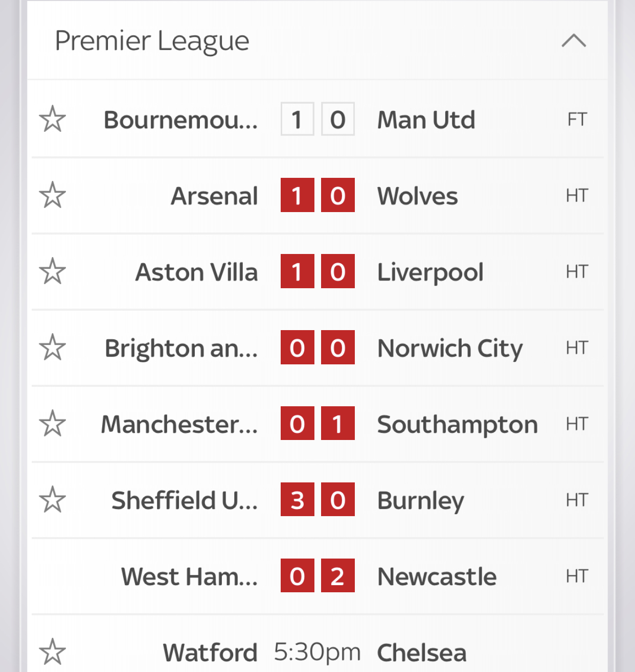Toggle favorite star for Aston Villa vs Liverpool
This screenshot has width=635, height=672.
pos(52,271)
